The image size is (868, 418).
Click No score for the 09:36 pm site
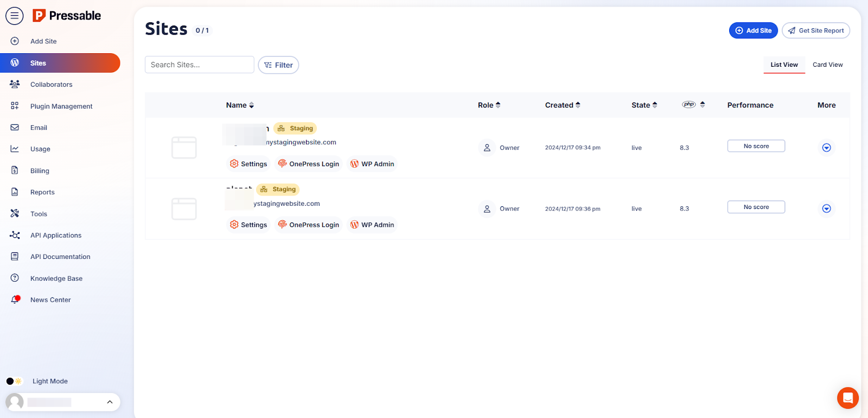tap(756, 207)
